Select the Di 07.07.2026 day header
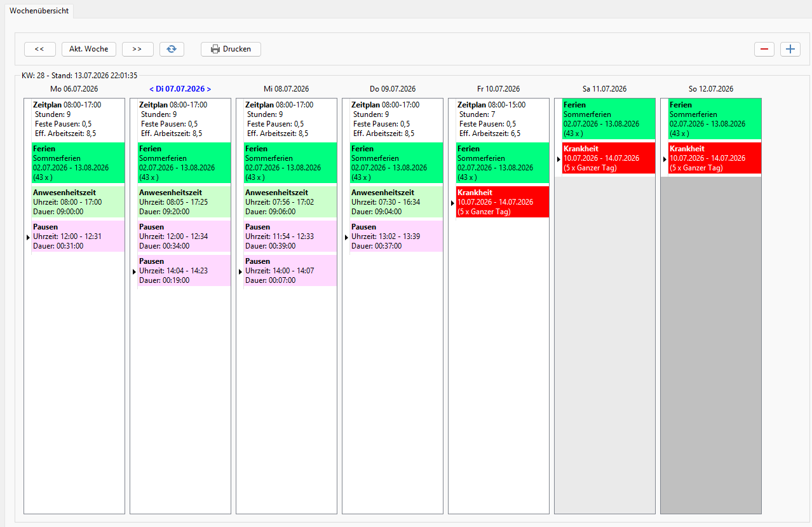Screen dimensions: 812x527 [180, 89]
